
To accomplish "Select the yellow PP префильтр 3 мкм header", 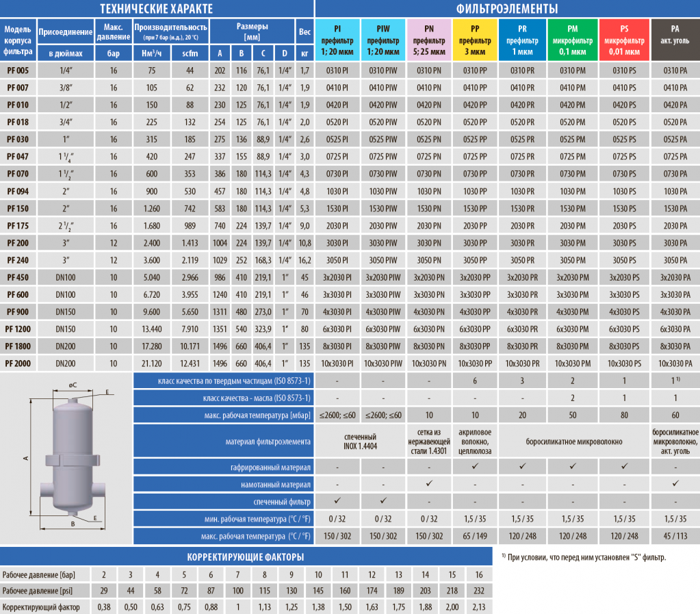I will click(x=474, y=40).
